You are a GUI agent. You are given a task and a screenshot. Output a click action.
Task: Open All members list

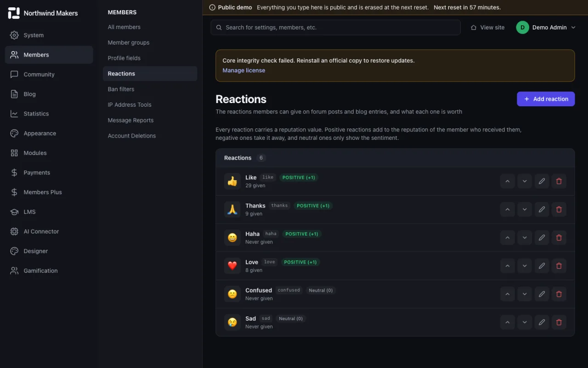(x=150, y=27)
